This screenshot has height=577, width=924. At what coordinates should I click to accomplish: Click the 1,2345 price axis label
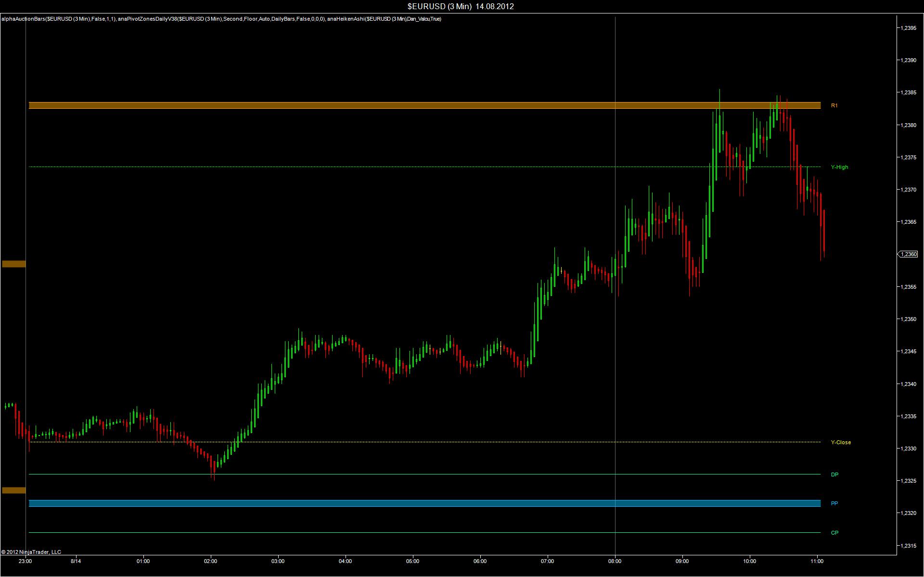coord(909,351)
